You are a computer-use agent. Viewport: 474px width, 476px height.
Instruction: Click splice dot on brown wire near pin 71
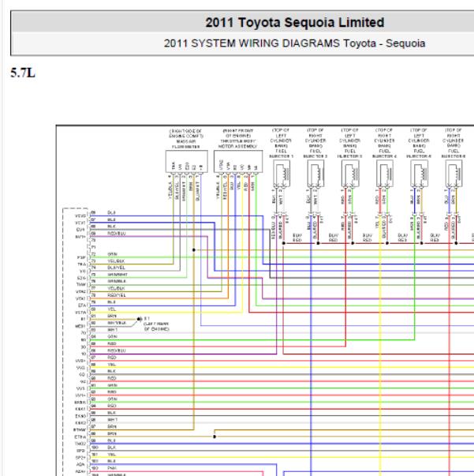(x=194, y=249)
